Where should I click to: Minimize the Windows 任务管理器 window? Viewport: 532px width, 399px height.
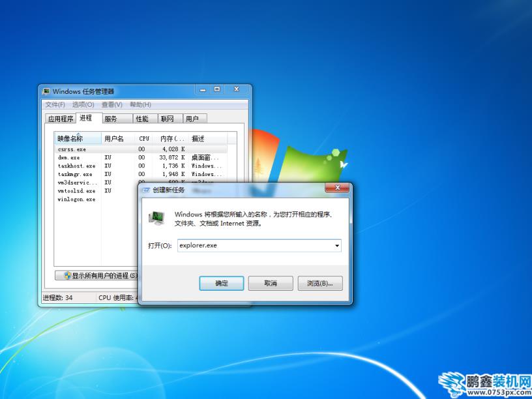tap(203, 89)
